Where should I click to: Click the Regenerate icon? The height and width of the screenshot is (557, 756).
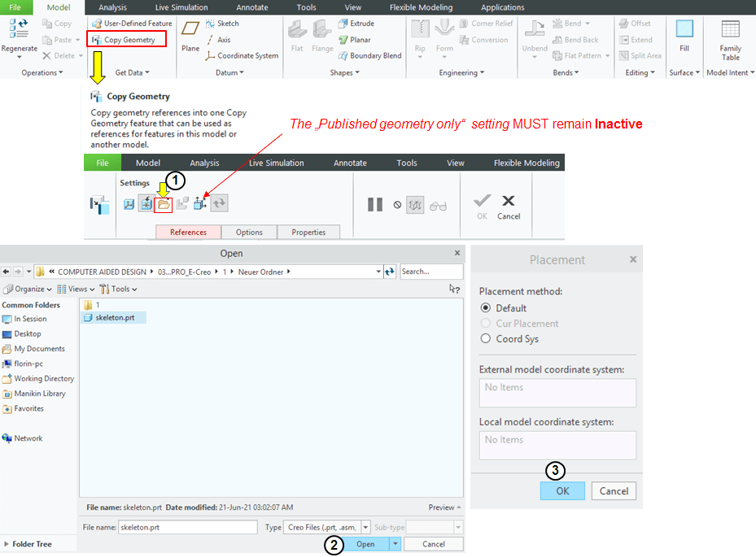point(19,37)
